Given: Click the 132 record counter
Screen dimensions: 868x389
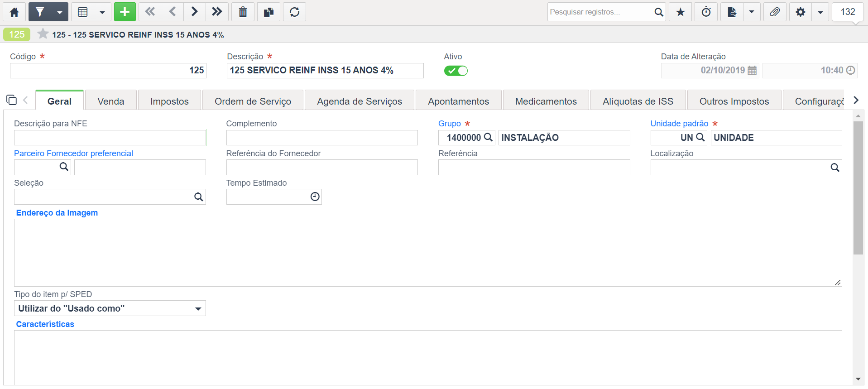Looking at the screenshot, I should (848, 12).
